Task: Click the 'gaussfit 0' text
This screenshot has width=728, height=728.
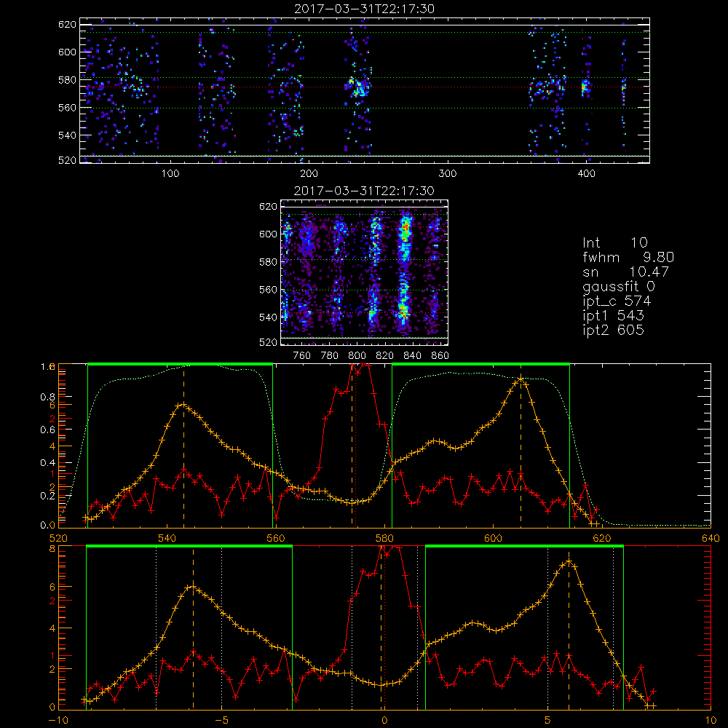Action: tap(618, 286)
